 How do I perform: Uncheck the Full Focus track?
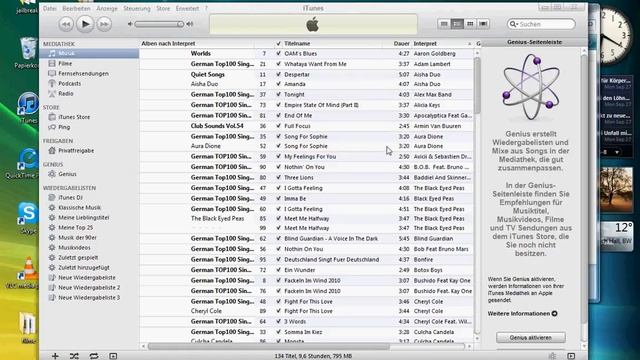(278, 126)
